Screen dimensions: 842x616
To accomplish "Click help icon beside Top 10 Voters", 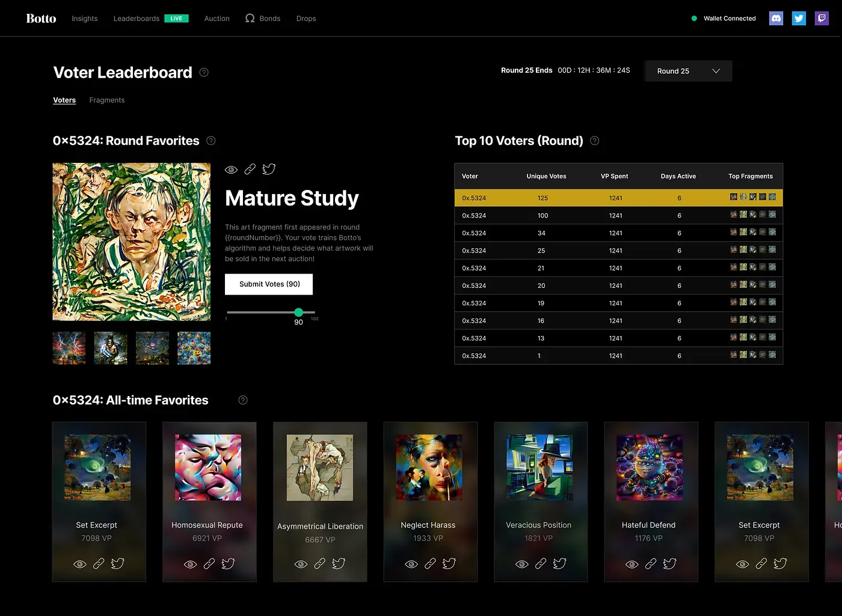I will [x=594, y=141].
